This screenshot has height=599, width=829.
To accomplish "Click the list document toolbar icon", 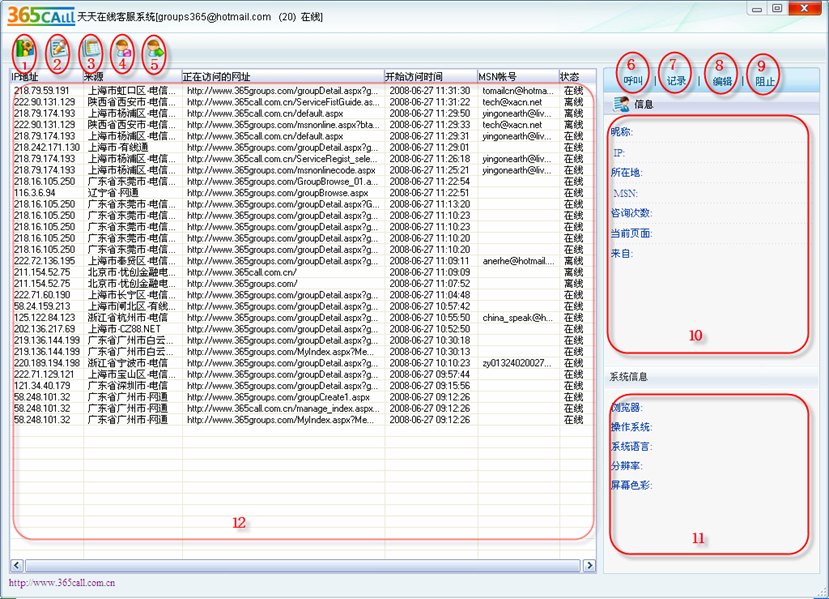I will click(91, 47).
